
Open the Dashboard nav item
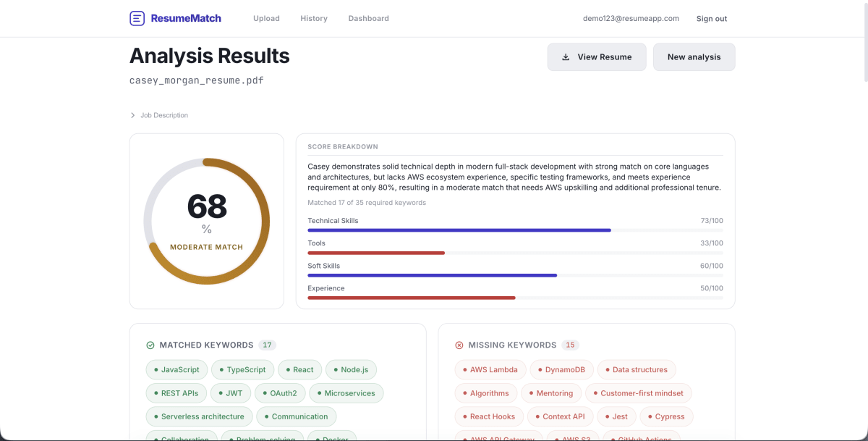pyautogui.click(x=368, y=19)
